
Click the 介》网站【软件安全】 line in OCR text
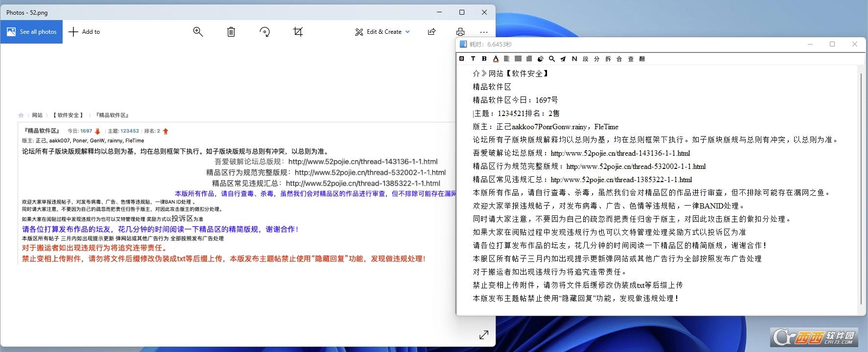(511, 73)
